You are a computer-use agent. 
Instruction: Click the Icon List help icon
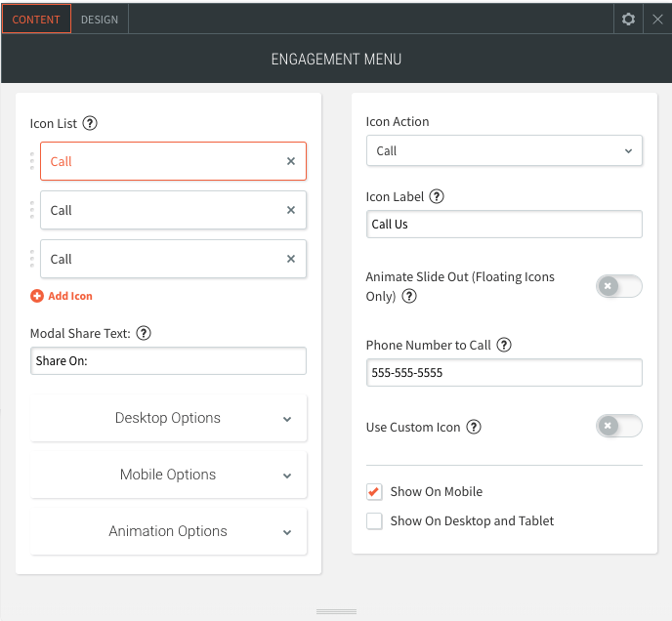point(90,123)
